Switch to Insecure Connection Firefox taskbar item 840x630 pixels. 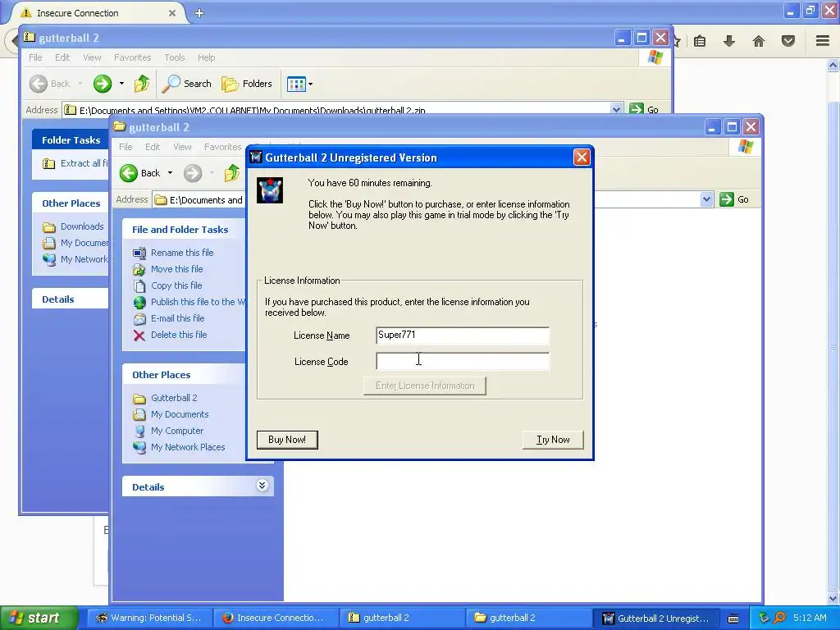pos(275,619)
